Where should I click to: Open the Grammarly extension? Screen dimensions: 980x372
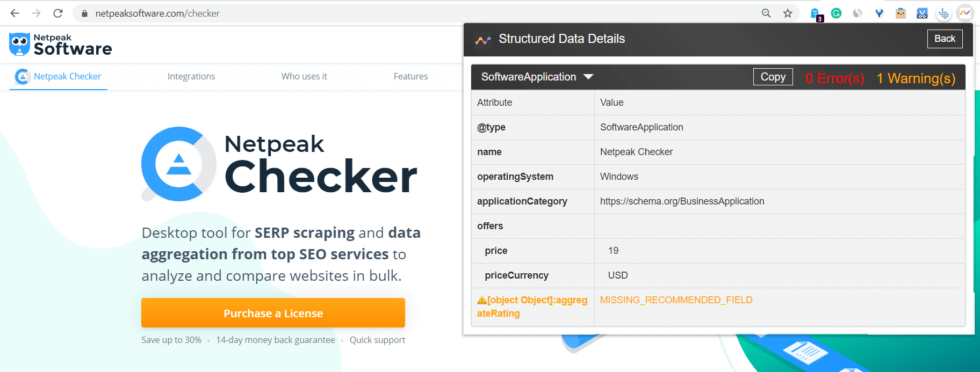pyautogui.click(x=836, y=13)
